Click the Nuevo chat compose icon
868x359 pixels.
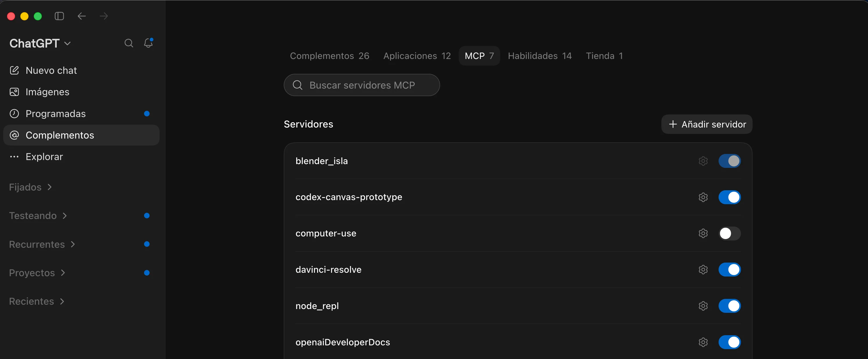[x=14, y=70]
